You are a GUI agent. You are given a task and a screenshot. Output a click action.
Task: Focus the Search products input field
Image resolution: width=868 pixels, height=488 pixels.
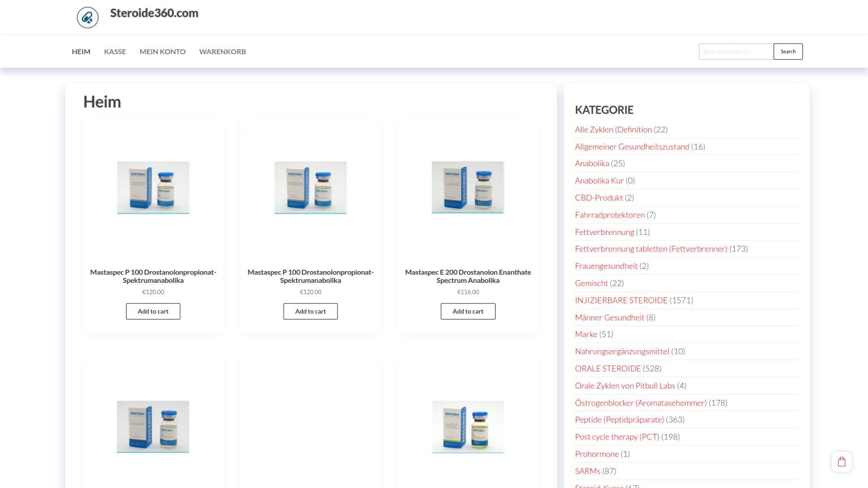(735, 51)
